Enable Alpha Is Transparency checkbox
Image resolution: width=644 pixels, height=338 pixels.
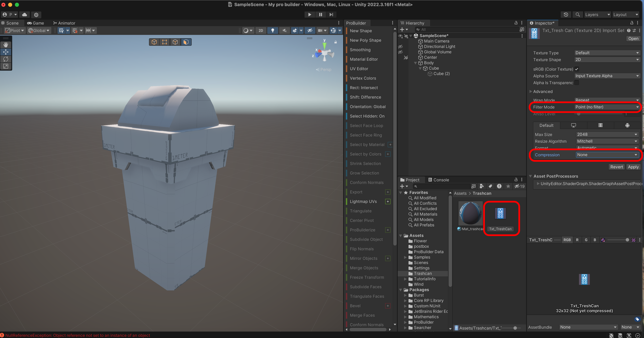(x=577, y=83)
